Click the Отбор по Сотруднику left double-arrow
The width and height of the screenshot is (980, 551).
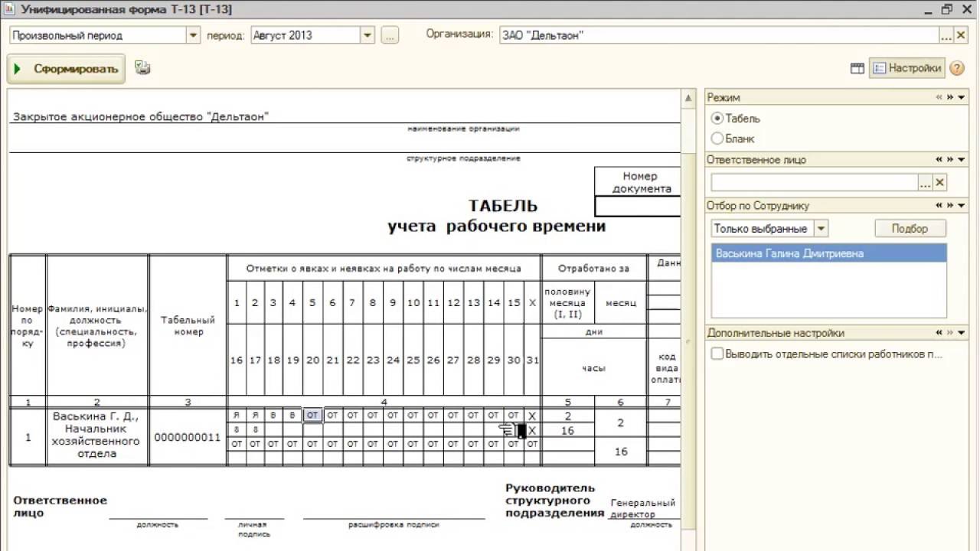click(x=939, y=206)
